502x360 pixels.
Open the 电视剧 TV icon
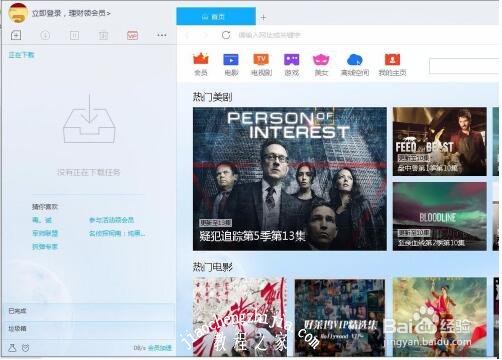click(x=261, y=64)
